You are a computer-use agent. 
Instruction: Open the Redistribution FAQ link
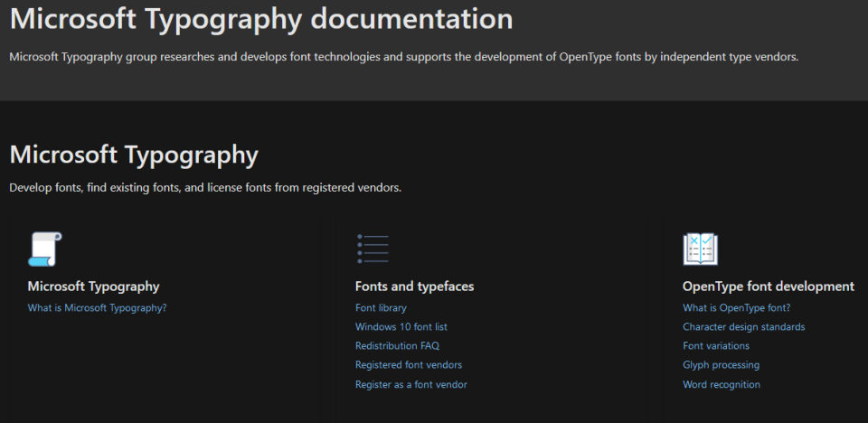click(398, 346)
